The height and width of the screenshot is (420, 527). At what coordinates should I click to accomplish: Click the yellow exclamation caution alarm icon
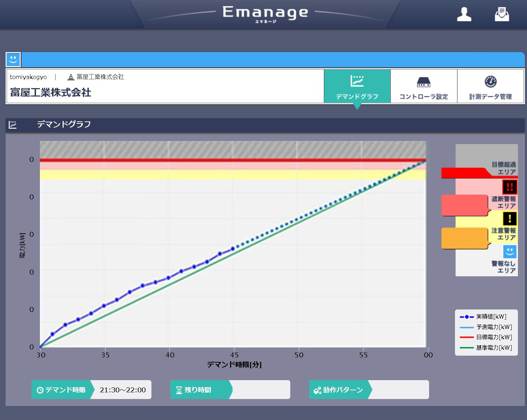[x=510, y=219]
